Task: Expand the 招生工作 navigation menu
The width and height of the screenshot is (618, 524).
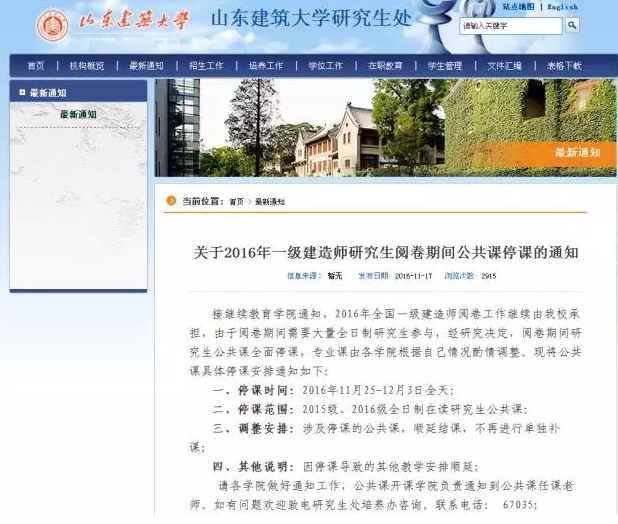Action: [206, 66]
